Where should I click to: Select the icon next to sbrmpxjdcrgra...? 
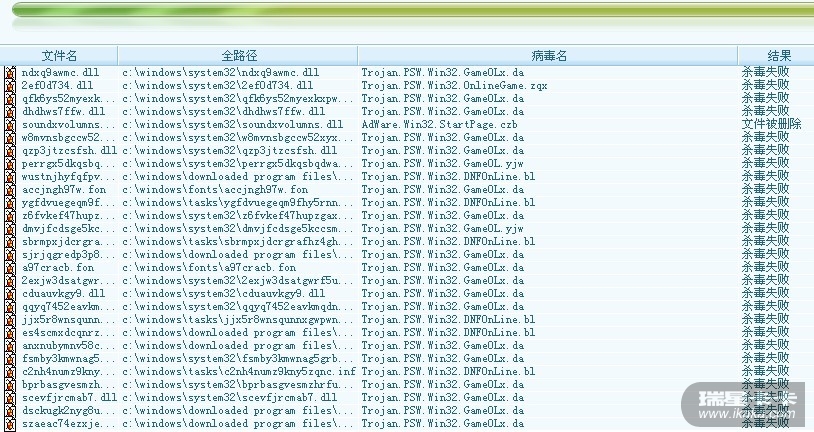click(10, 241)
